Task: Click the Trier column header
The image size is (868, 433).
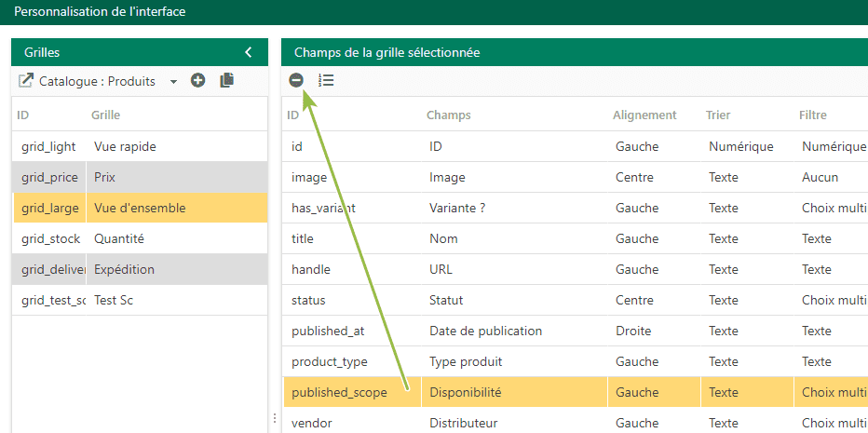Action: coord(718,115)
